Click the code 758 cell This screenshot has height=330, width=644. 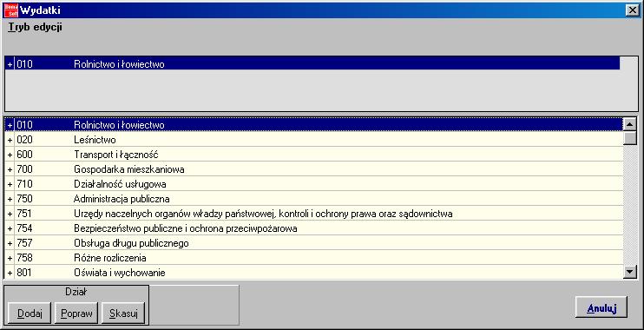click(x=24, y=259)
